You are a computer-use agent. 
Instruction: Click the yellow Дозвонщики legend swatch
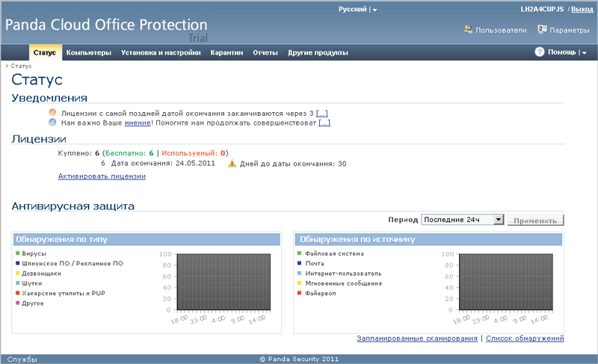coord(17,273)
